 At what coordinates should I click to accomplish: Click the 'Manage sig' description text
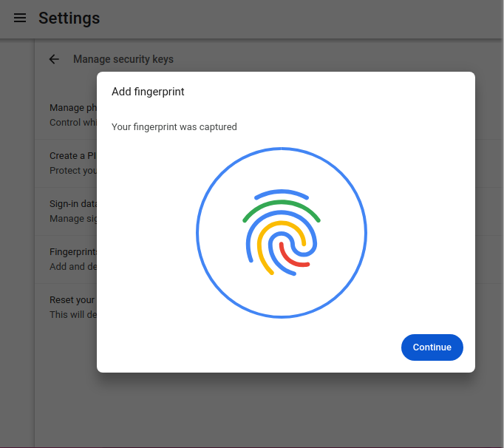point(73,219)
